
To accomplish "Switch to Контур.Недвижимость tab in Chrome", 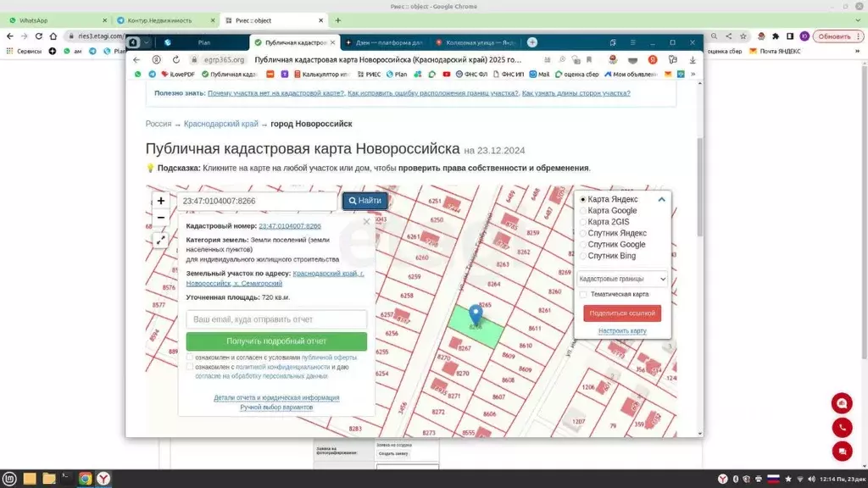I will coord(166,20).
